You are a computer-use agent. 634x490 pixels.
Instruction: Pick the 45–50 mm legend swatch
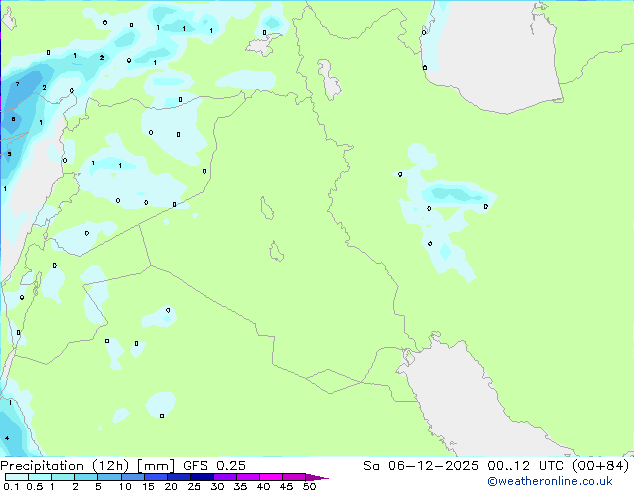(x=294, y=477)
